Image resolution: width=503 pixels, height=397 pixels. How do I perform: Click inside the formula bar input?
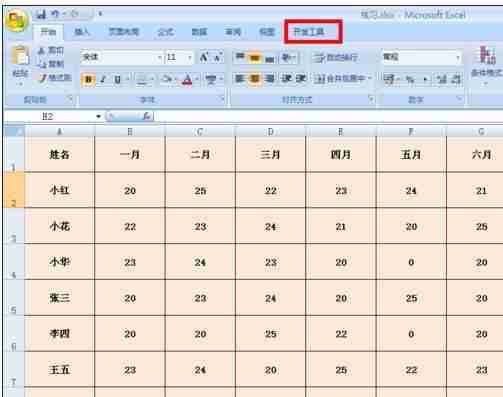(328, 116)
